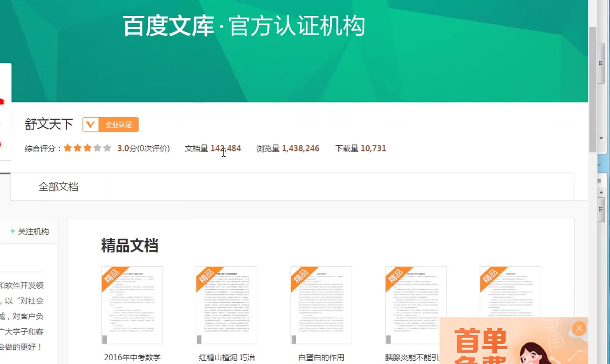This screenshot has width=610, height=364.
Task: Click the institution name 舒文天下
Action: pos(49,124)
